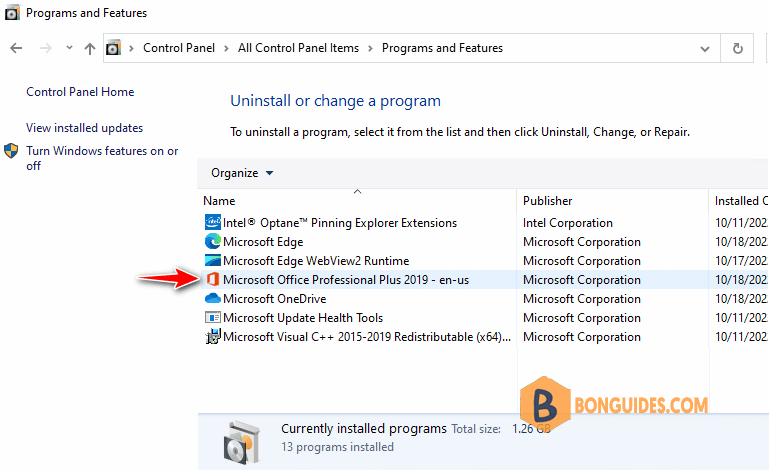Click the OneDrive row's publisher cell
The height and width of the screenshot is (470, 769).
(582, 299)
